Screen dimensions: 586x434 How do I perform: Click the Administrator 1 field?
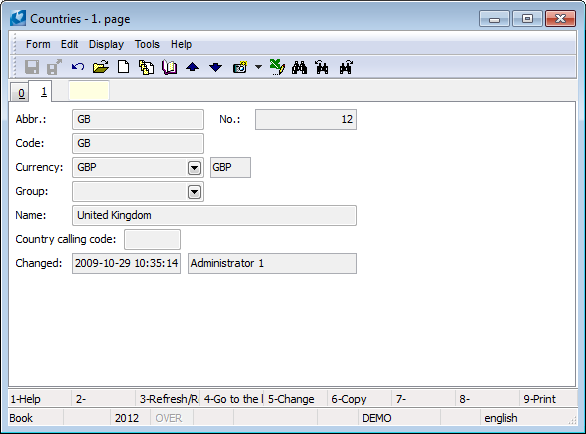(x=272, y=264)
